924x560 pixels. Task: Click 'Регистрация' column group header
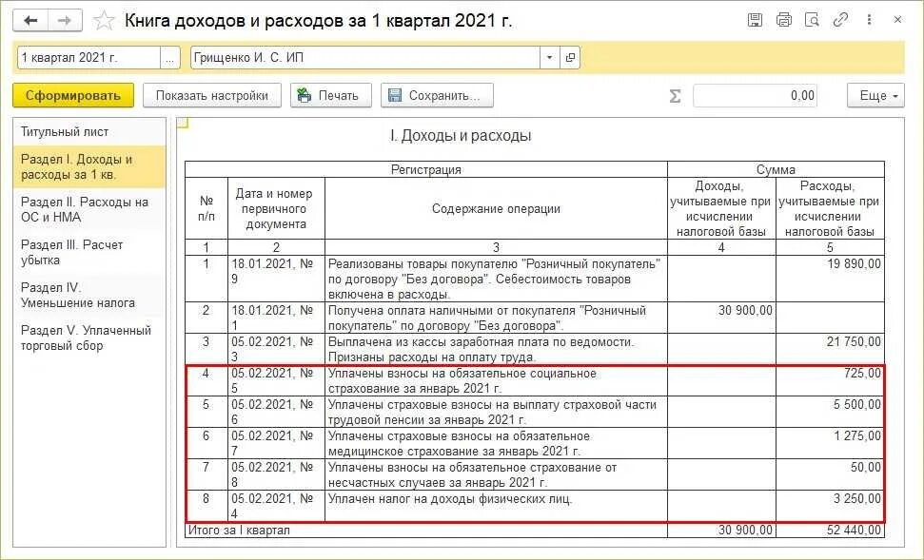click(x=426, y=169)
